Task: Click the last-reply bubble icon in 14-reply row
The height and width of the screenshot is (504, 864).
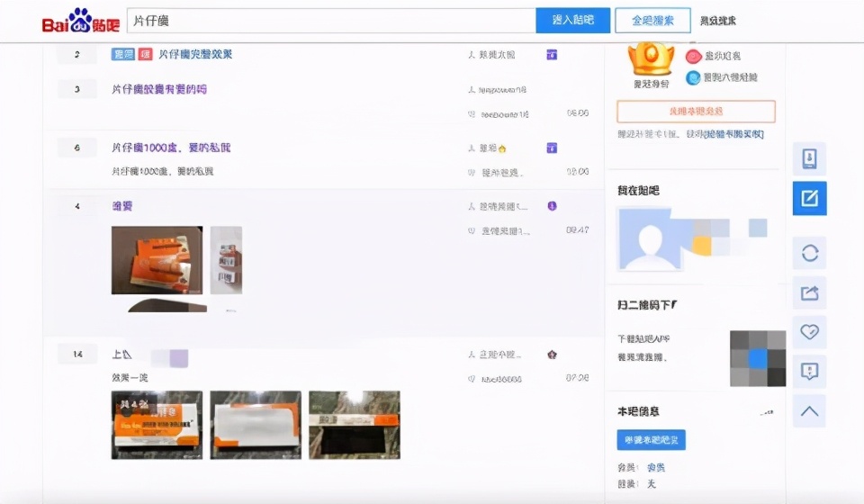Action: (x=472, y=379)
